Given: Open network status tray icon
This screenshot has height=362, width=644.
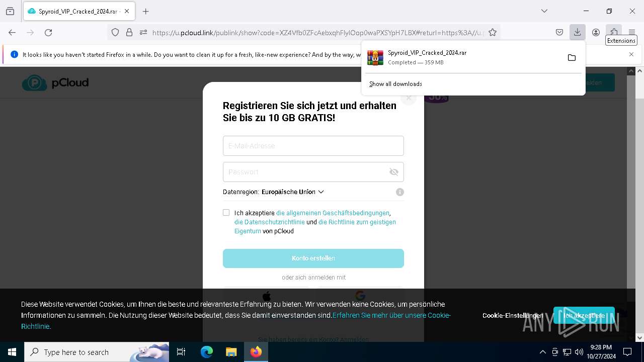Looking at the screenshot, I should pyautogui.click(x=567, y=352).
